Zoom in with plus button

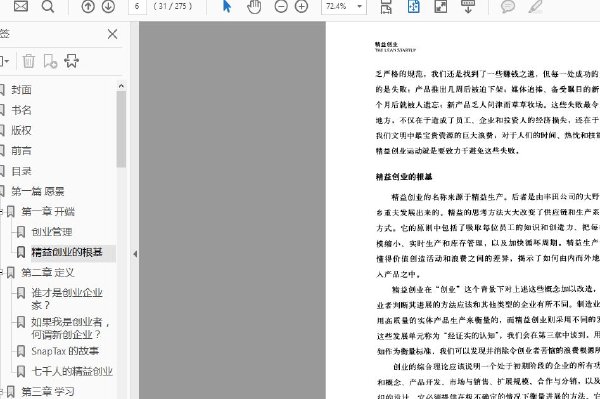(x=302, y=7)
